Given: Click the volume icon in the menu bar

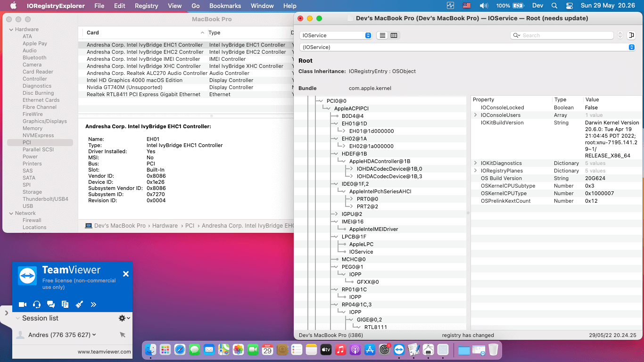Looking at the screenshot, I should coord(484,6).
